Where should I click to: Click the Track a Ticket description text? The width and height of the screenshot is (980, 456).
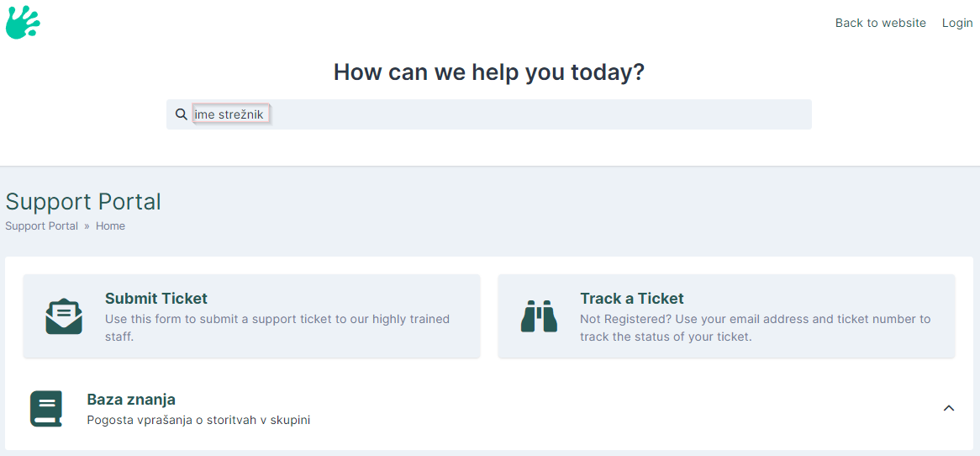756,328
